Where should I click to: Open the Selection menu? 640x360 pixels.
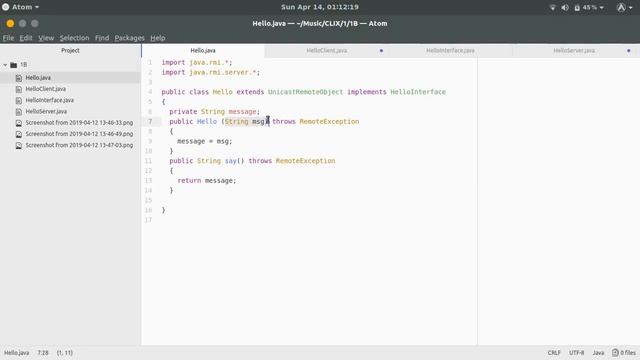pos(74,38)
